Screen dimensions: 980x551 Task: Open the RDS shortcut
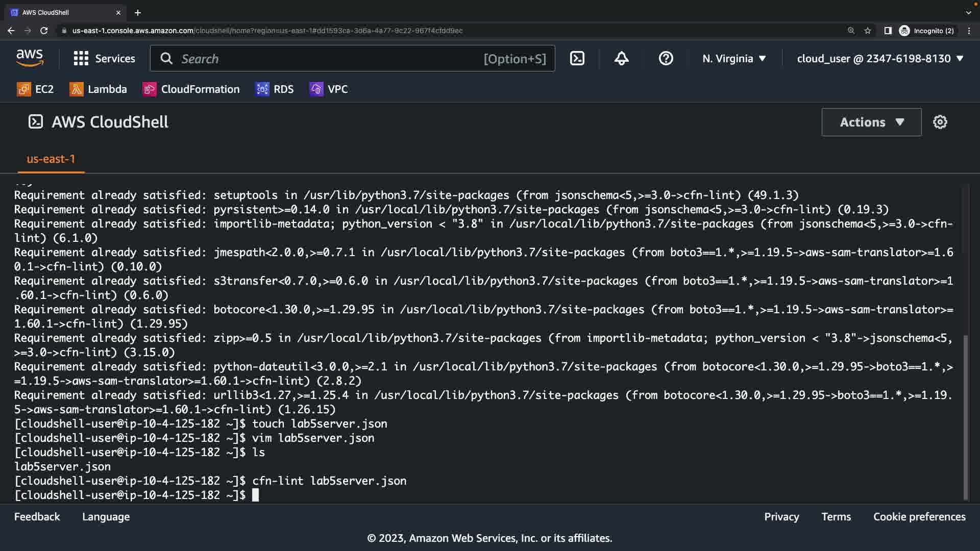tap(275, 89)
